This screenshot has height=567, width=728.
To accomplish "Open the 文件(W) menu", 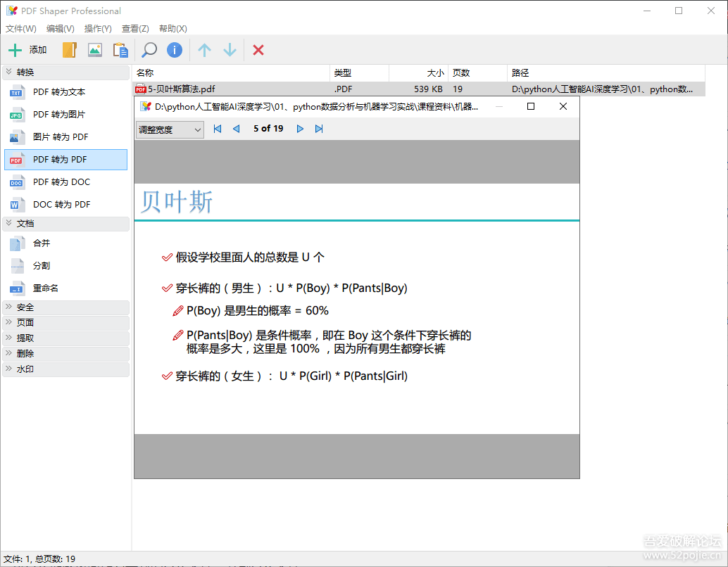I will pyautogui.click(x=21, y=29).
